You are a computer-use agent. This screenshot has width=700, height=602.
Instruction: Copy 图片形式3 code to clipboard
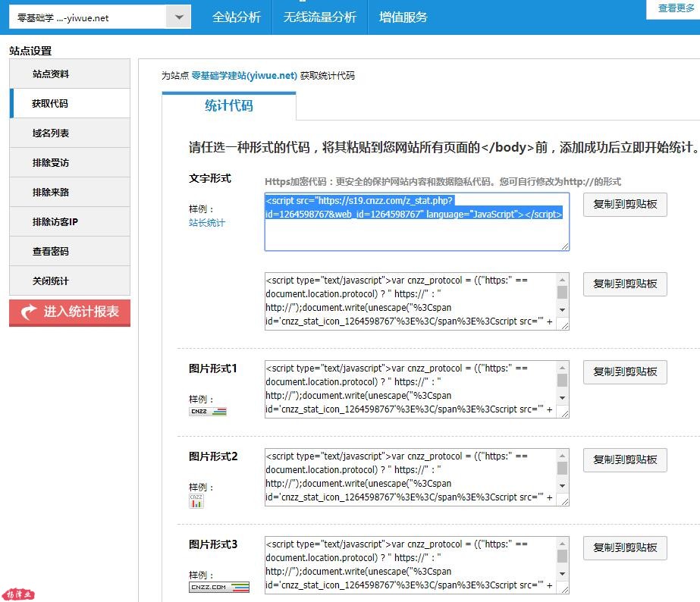coord(625,547)
